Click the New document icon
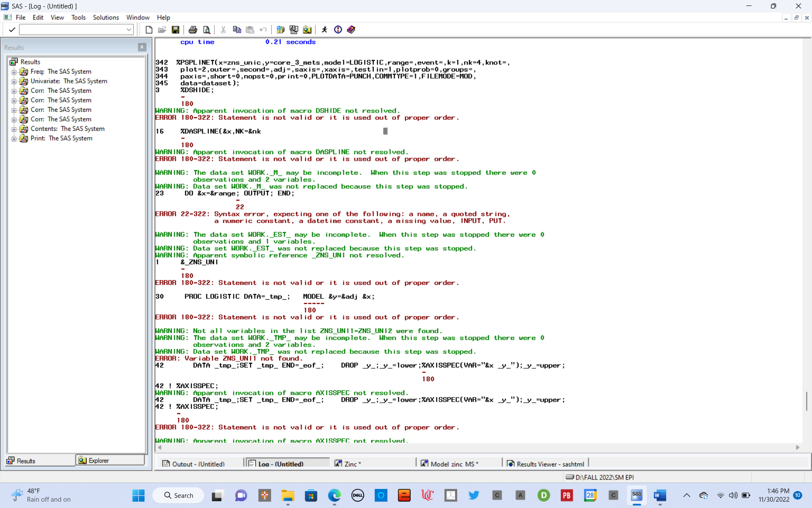The image size is (812, 508). [x=149, y=30]
